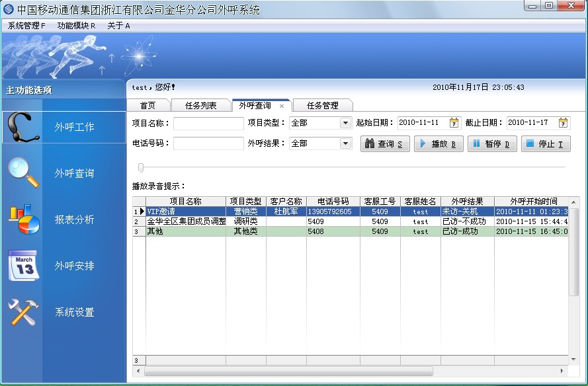Sort by 电话号码 column header

pos(333,202)
